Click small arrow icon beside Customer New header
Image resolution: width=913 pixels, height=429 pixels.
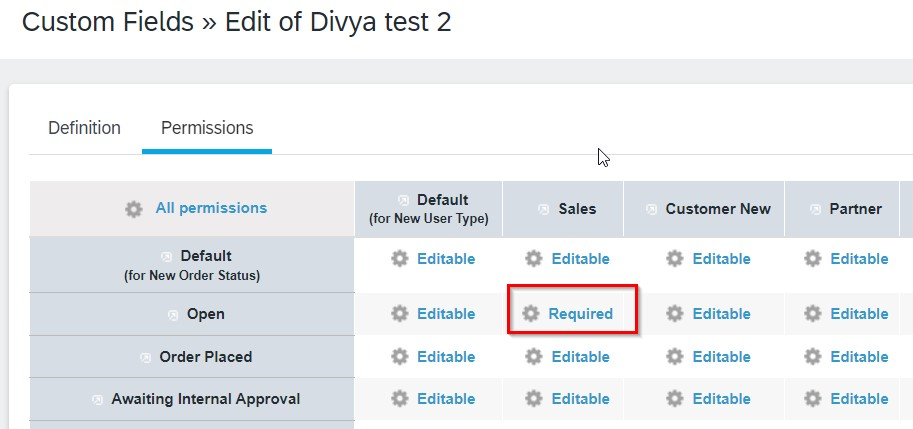coord(652,209)
